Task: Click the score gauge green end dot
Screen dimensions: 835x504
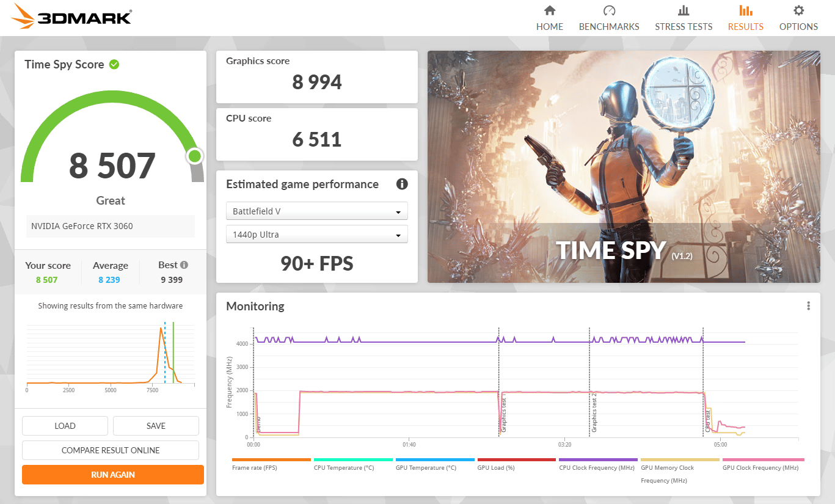Action: [195, 156]
